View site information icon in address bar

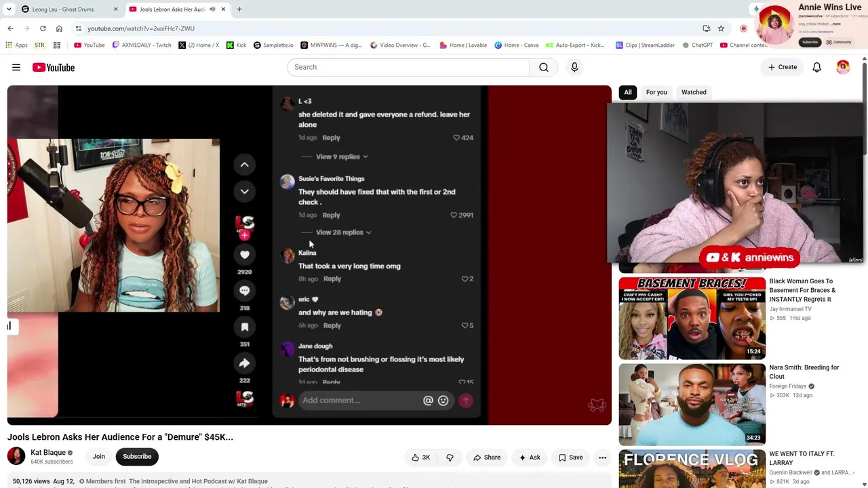pyautogui.click(x=79, y=28)
